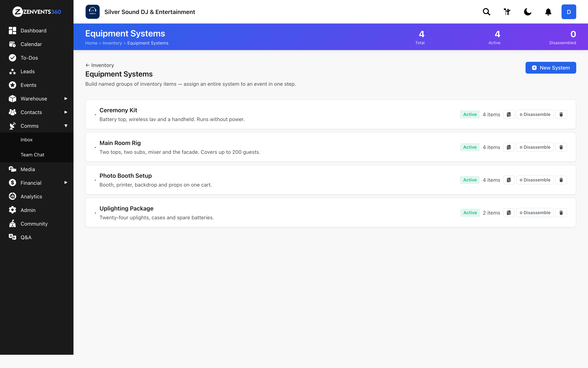
Task: Click the Main Room Rig title
Action: pyautogui.click(x=120, y=143)
